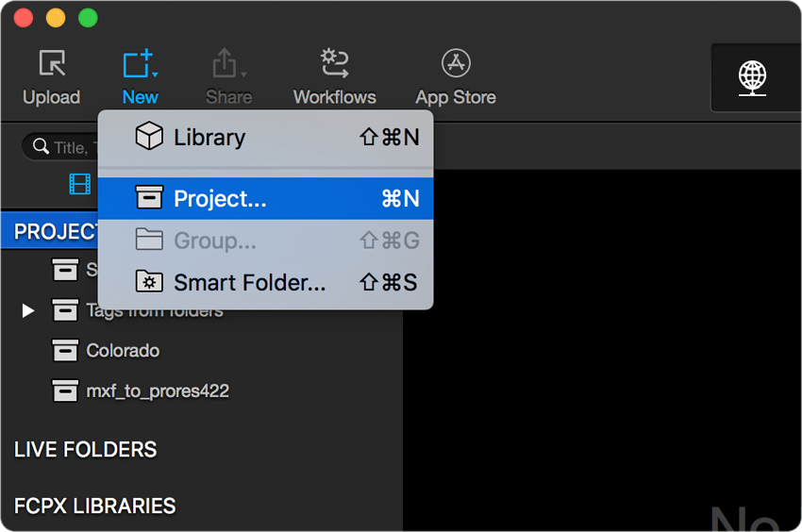Open the Workflows toolbar icon
This screenshot has width=802, height=532.
[335, 76]
